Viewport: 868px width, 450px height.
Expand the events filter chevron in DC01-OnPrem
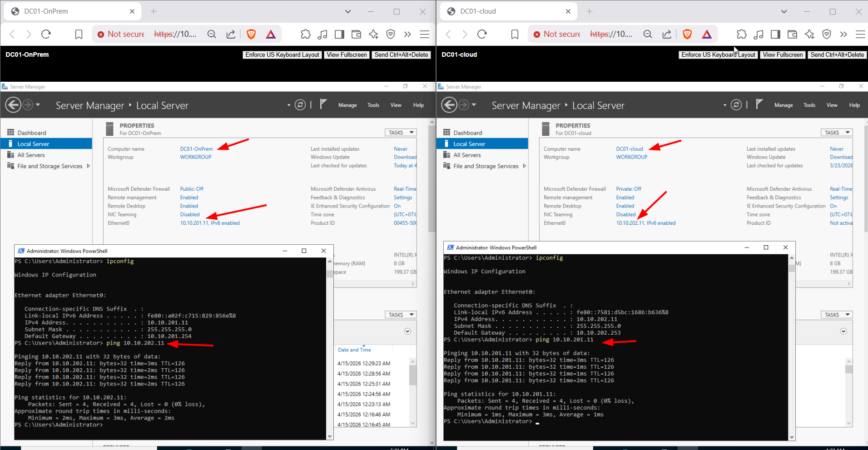[x=407, y=331]
